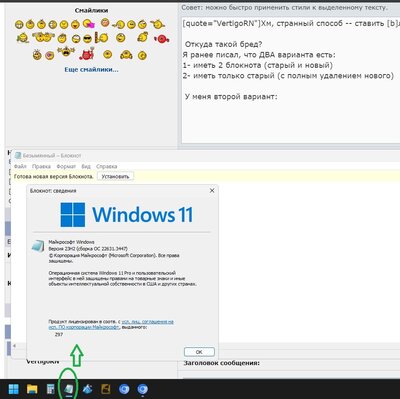
Task: Insert the red devil smiley
Action: (87, 54)
